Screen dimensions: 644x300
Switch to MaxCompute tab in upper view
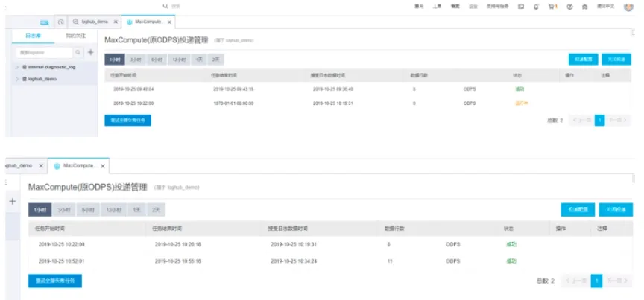pos(148,22)
